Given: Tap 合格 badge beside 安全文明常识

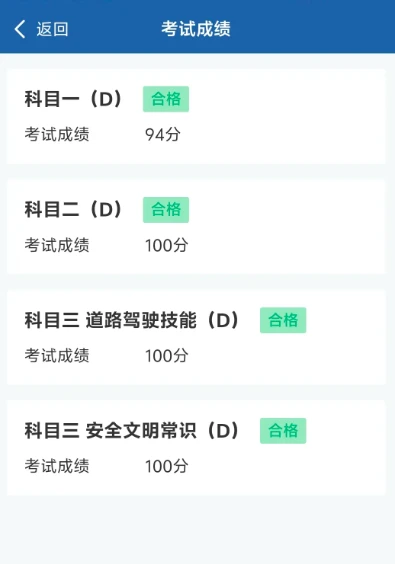Looking at the screenshot, I should coord(283,431).
